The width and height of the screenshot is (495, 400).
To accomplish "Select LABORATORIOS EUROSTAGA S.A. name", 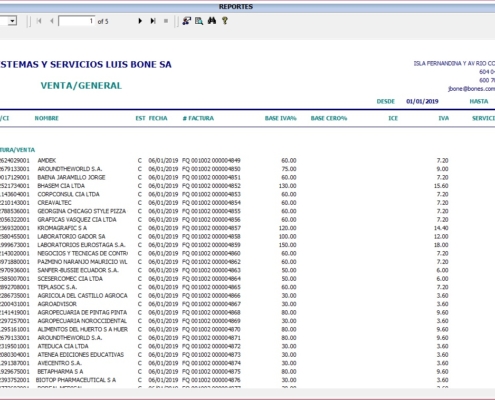I will click(81, 245).
